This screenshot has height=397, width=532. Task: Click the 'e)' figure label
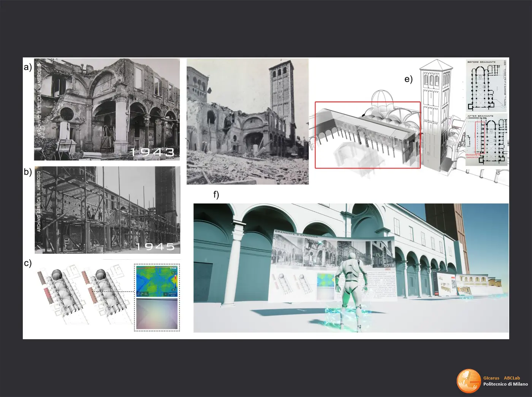point(408,79)
